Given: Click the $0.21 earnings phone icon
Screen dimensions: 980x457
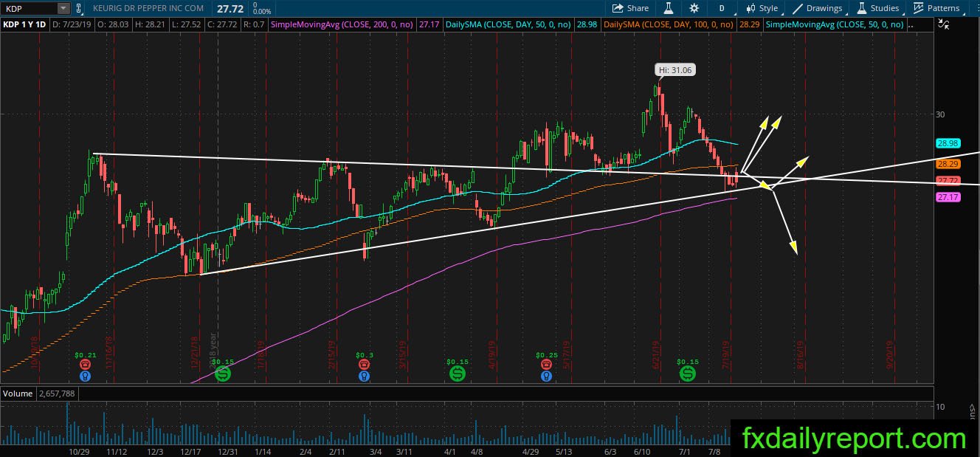Looking at the screenshot, I should click(86, 365).
